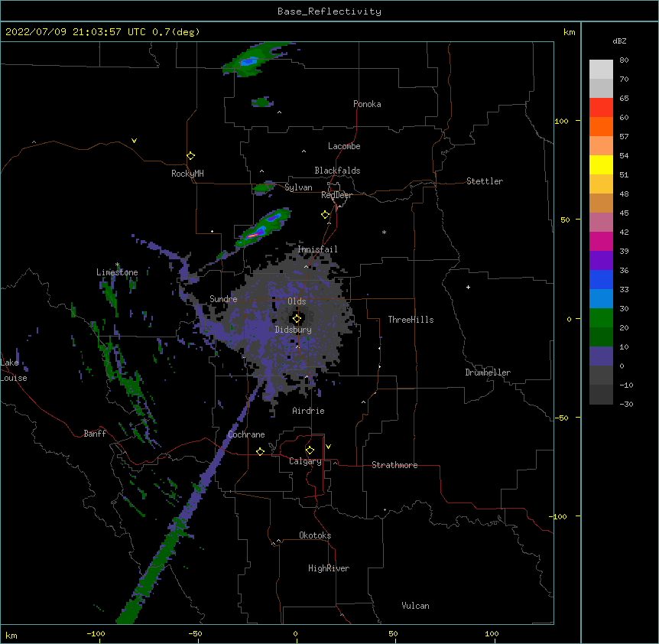The width and height of the screenshot is (659, 644).
Task: Select the yellow diamond marker south of RedDeer
Action: pyautogui.click(x=326, y=215)
